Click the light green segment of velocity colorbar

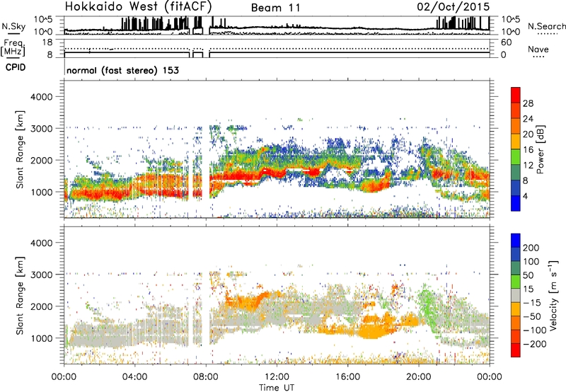tap(516, 282)
